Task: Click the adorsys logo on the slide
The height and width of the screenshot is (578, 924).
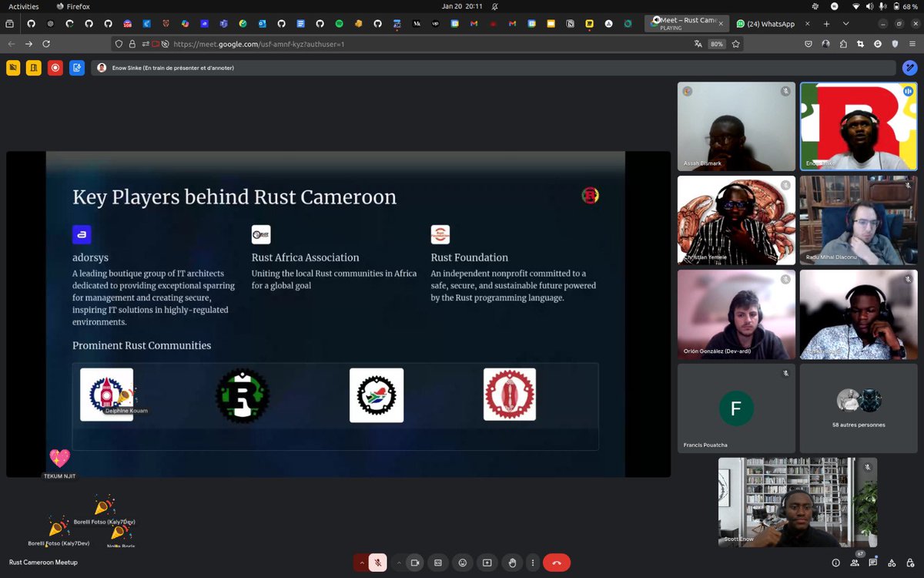Action: click(82, 234)
